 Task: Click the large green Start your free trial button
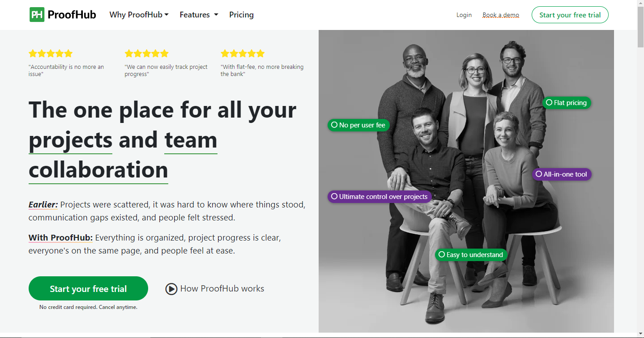[88, 288]
